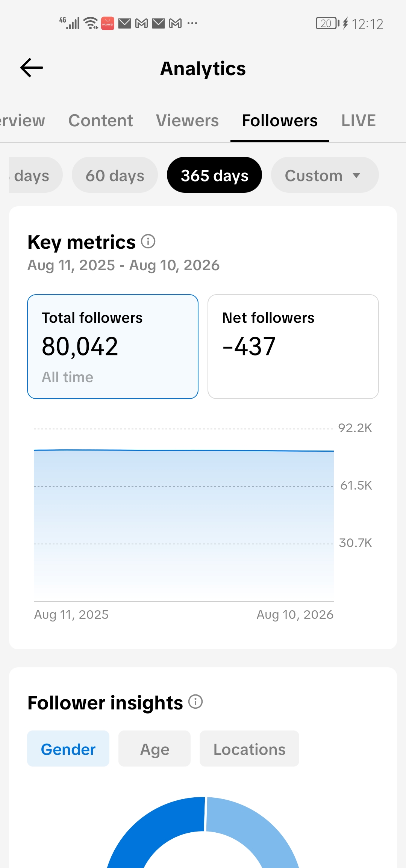Viewport: 406px width, 868px height.
Task: Tap the more notifications ellipsis icon
Action: [192, 23]
